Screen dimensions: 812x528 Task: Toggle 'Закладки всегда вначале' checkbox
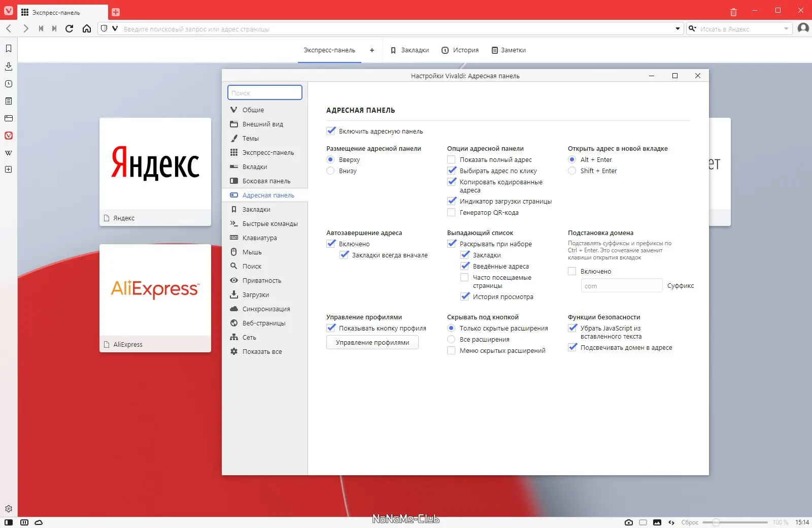(344, 255)
